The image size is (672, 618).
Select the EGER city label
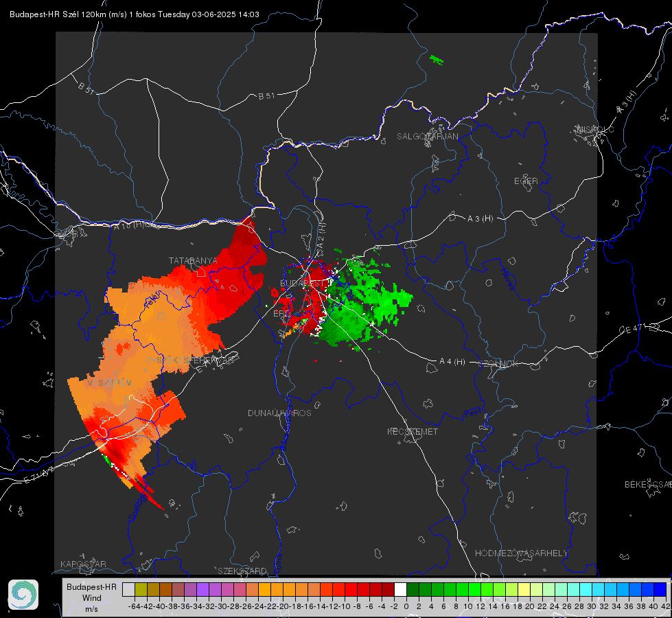(x=526, y=181)
